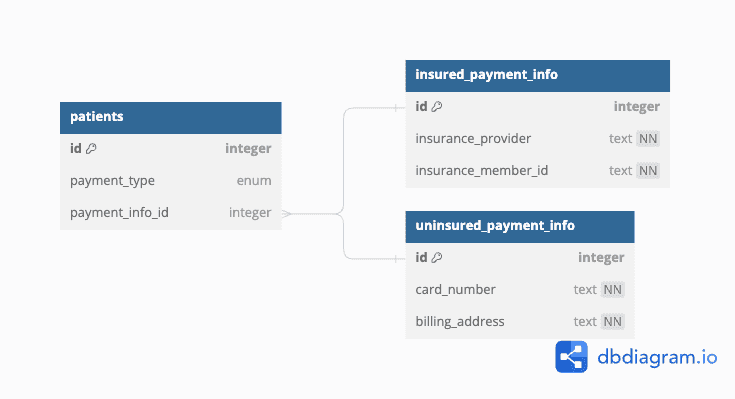Click NN badge beside insurance_provider
Image resolution: width=735 pixels, height=399 pixels.
648,139
